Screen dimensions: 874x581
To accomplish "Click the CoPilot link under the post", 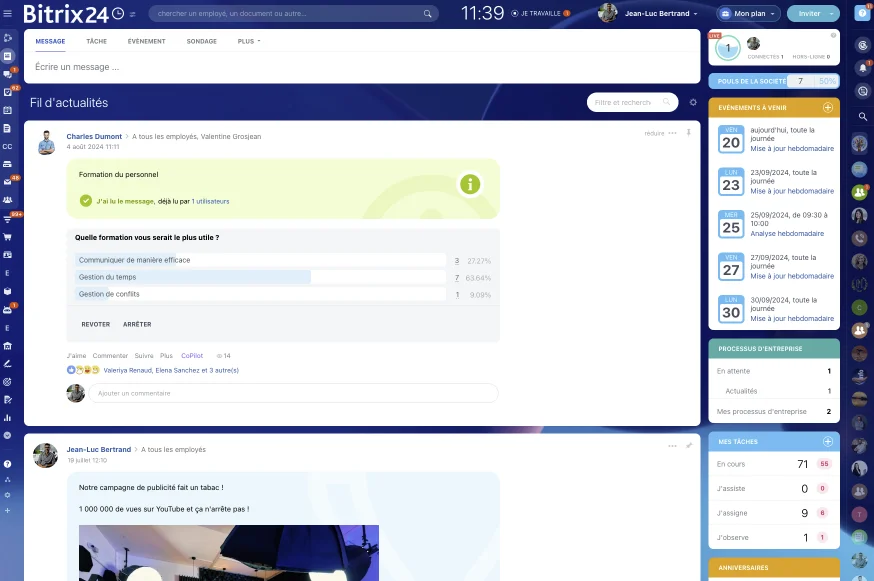I will pos(192,356).
